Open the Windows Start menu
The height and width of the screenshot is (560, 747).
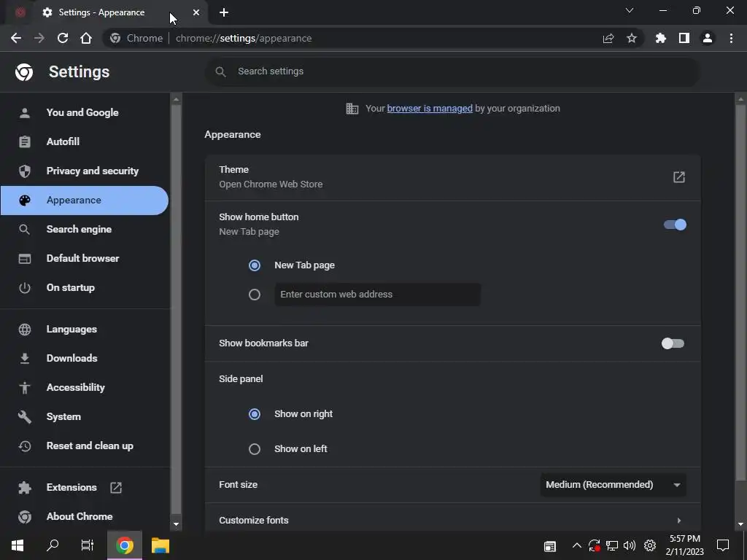pos(18,545)
